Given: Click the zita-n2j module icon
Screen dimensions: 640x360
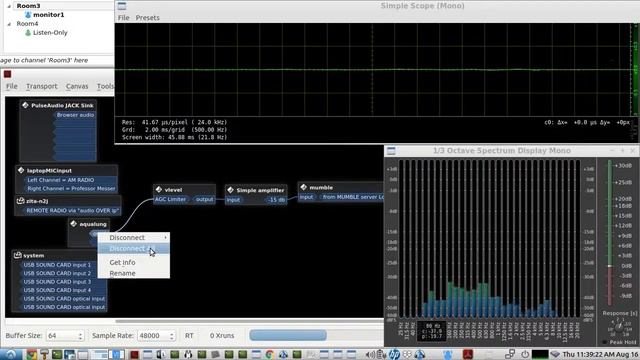Looking at the screenshot, I should tap(20, 201).
